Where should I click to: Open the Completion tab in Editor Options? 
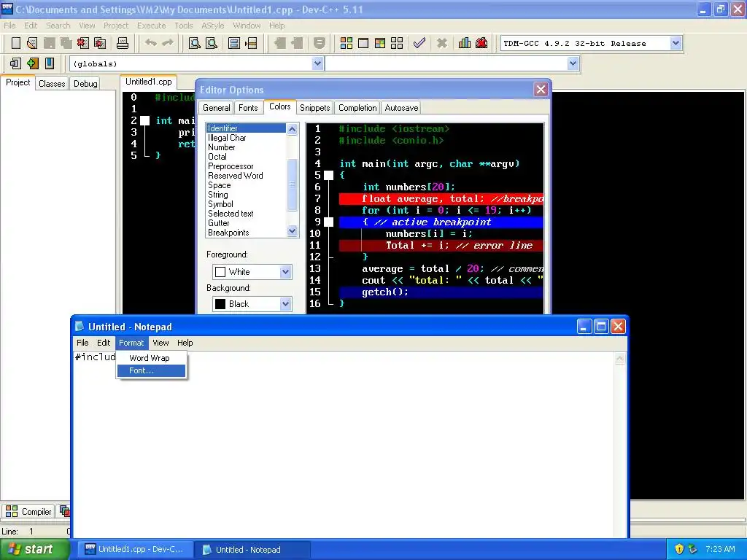(x=357, y=108)
